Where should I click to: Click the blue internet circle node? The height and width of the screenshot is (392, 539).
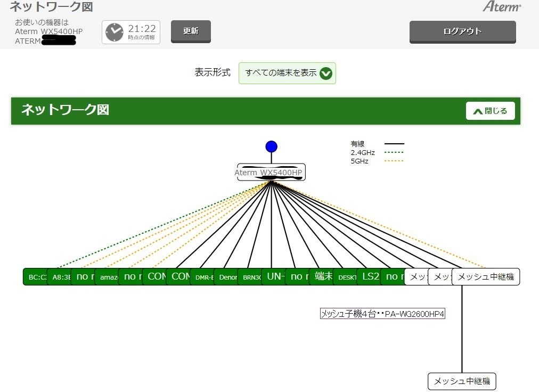pyautogui.click(x=271, y=146)
